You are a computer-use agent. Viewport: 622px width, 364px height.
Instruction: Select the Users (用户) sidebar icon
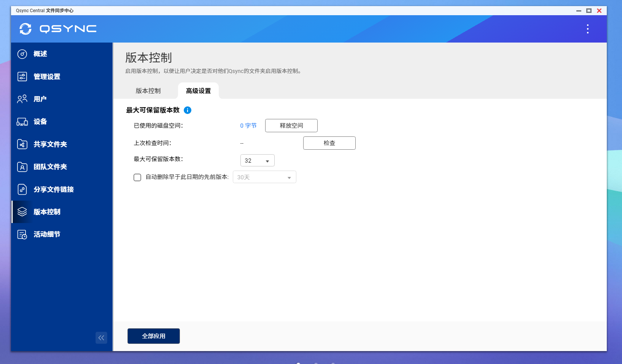22,99
